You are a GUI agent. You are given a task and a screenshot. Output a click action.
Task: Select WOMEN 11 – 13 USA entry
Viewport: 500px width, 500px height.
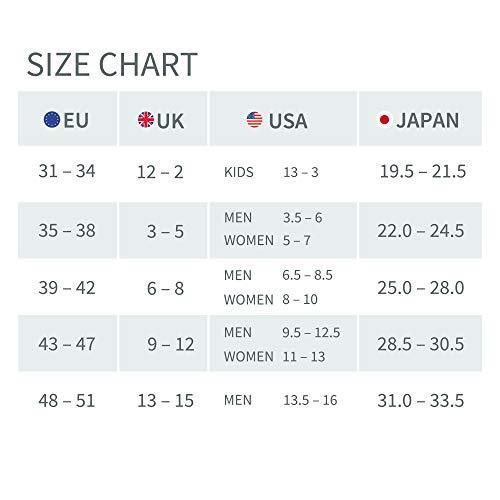click(x=275, y=357)
